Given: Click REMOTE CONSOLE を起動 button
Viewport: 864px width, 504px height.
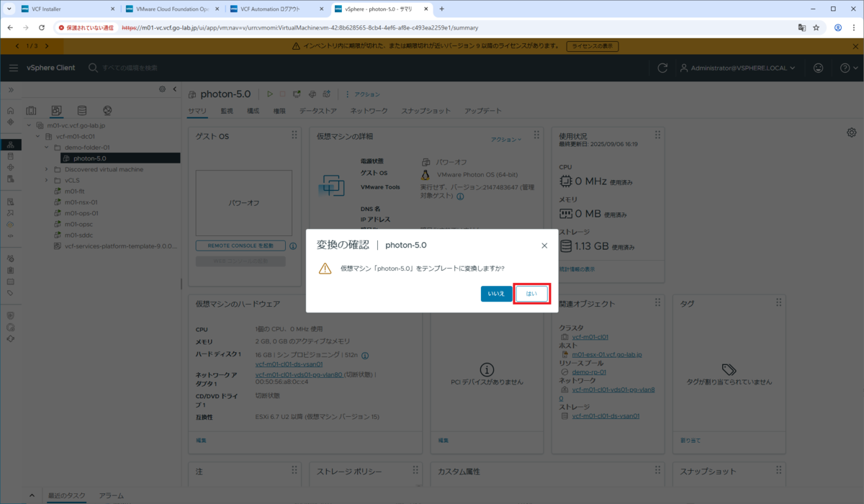Looking at the screenshot, I should [240, 246].
